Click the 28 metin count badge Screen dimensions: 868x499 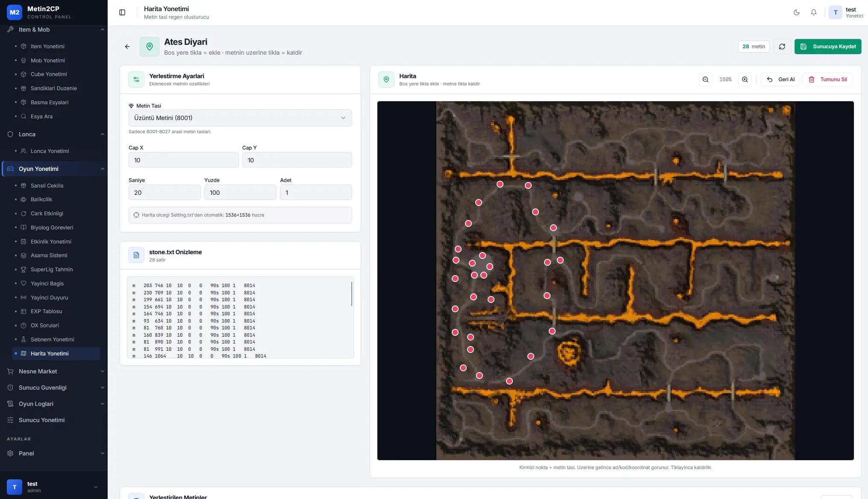coord(754,47)
